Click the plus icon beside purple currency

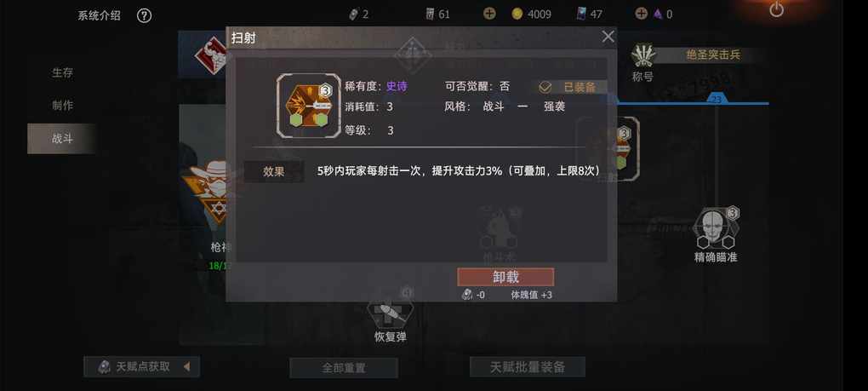(x=641, y=14)
